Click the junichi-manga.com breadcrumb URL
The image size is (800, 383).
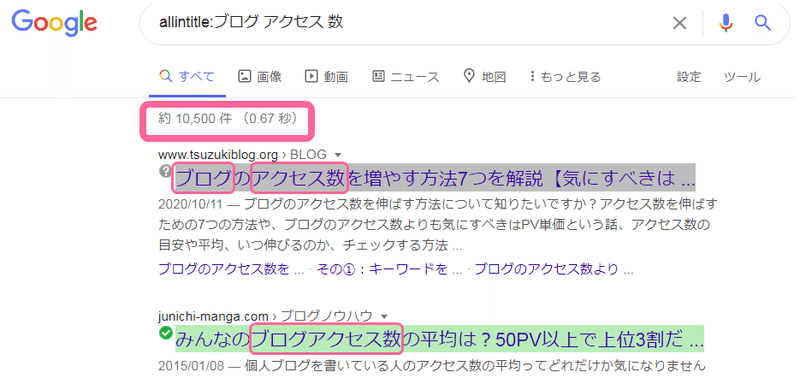click(x=213, y=316)
